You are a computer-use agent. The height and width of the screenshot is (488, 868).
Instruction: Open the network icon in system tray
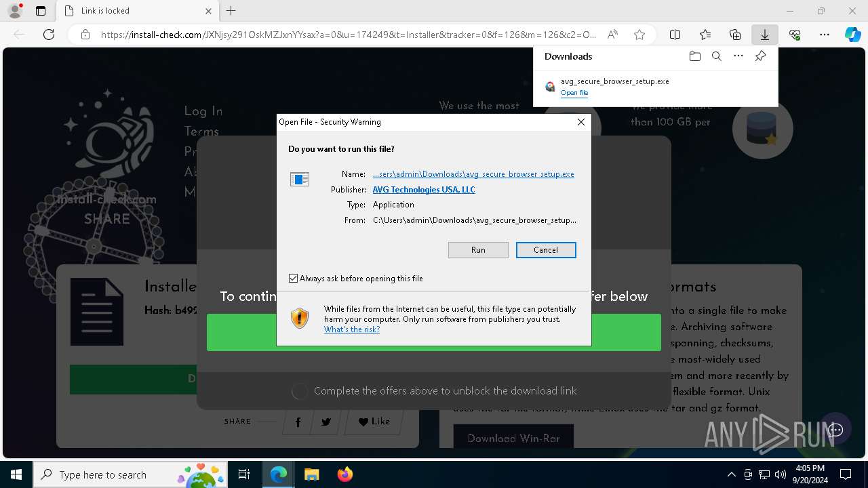[x=764, y=474]
